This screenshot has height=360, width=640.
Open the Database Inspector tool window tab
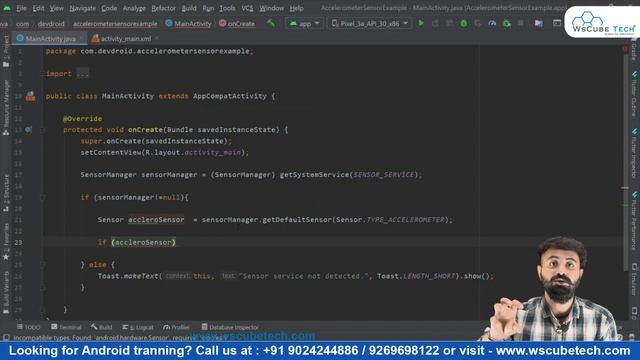click(x=230, y=327)
